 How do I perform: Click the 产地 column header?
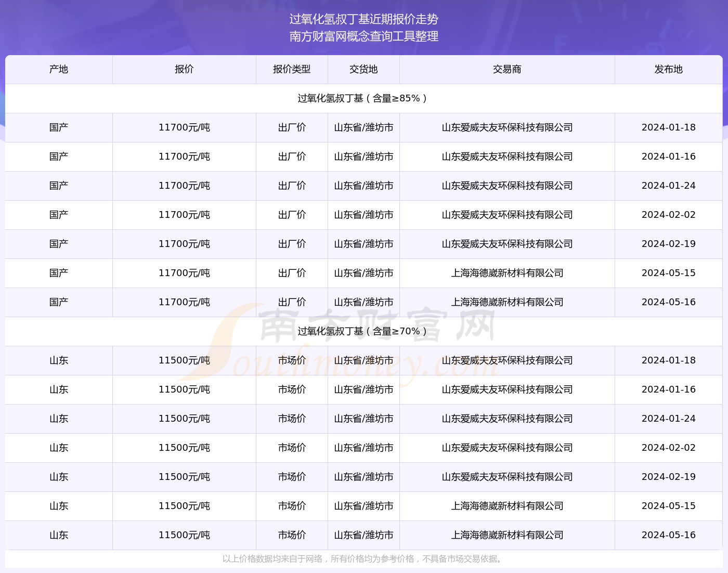coord(59,69)
